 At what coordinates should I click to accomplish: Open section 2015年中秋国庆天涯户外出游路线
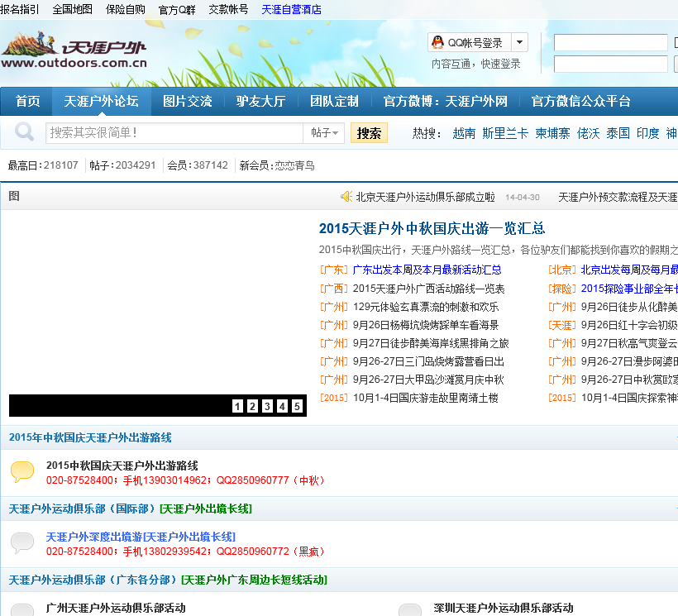pyautogui.click(x=90, y=437)
